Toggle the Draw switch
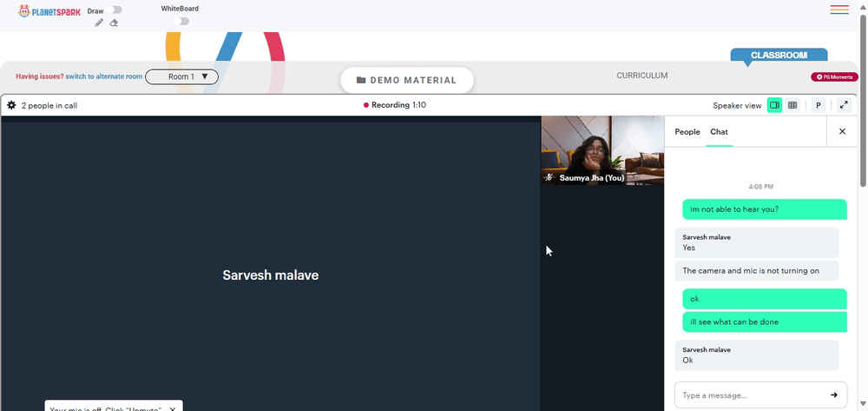The width and height of the screenshot is (868, 411). [x=116, y=10]
